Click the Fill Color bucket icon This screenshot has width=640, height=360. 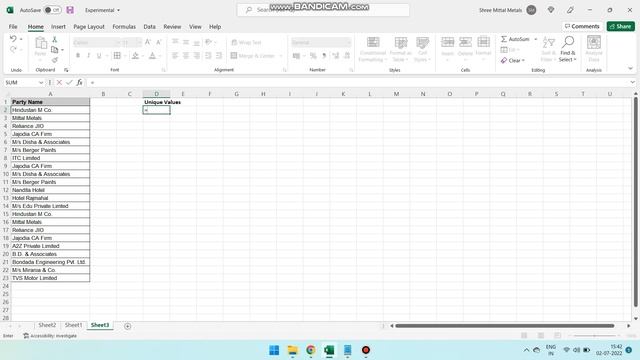pos(135,56)
